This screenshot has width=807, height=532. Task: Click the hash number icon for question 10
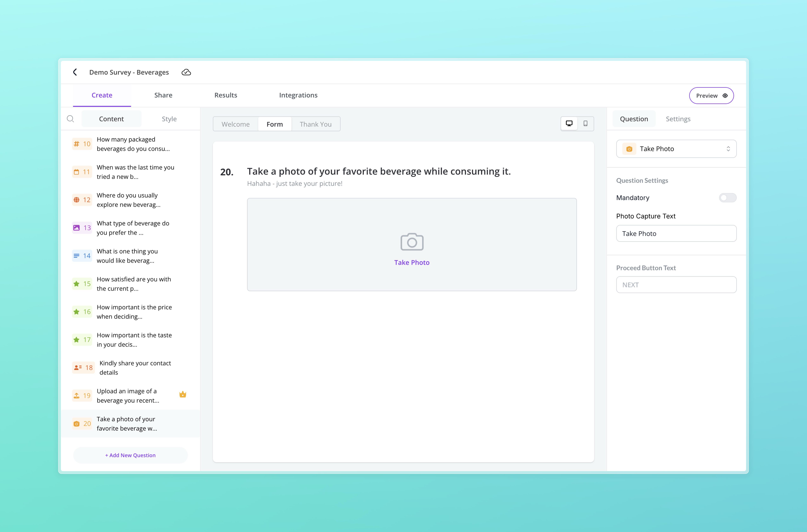76,144
